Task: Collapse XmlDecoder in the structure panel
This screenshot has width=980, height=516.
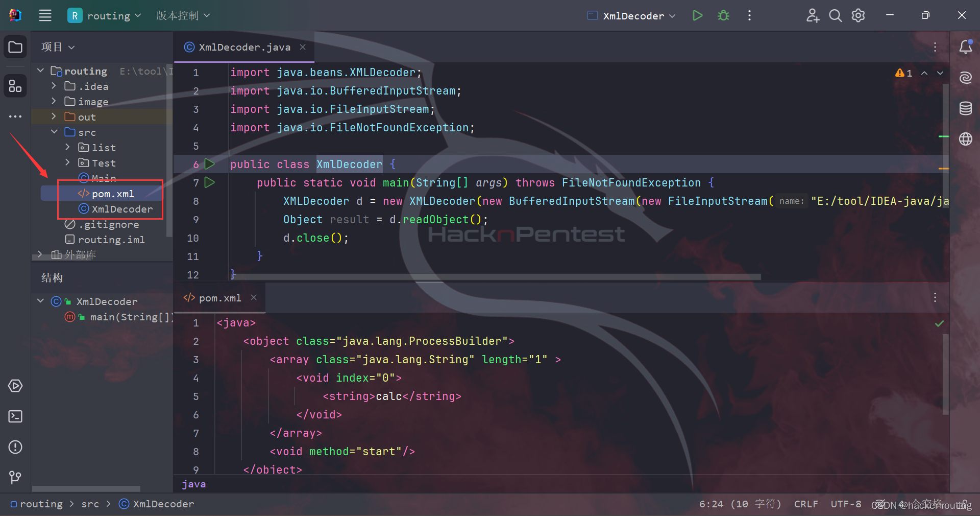Action: [41, 301]
